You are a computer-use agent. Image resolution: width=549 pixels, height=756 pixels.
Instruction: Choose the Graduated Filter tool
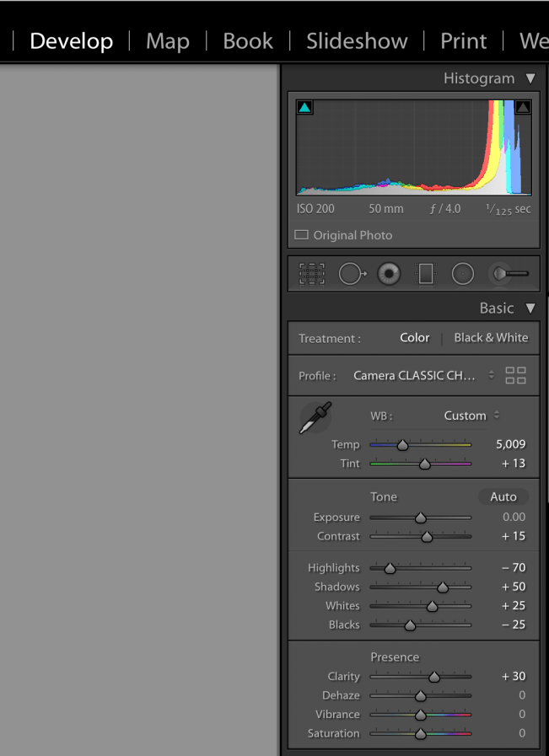[426, 274]
